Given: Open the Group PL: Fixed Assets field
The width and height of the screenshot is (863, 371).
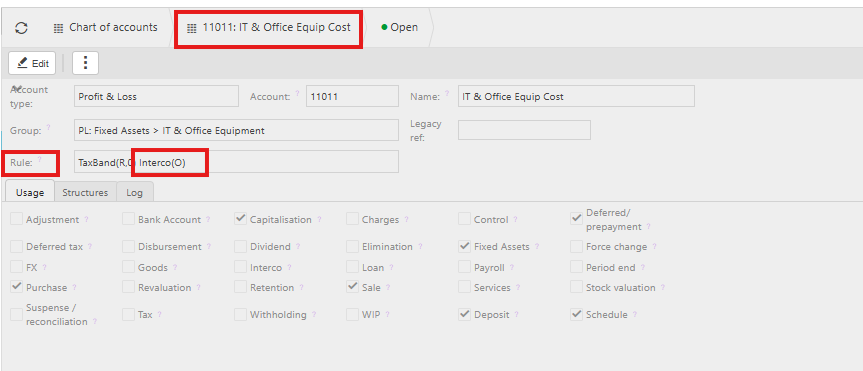Looking at the screenshot, I should 236,130.
